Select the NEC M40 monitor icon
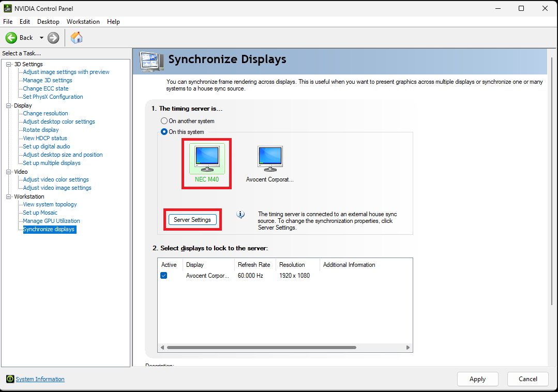Image resolution: width=558 pixels, height=392 pixels. (x=207, y=159)
